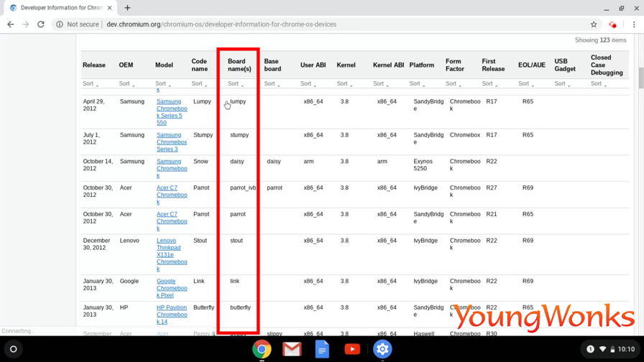The width and height of the screenshot is (644, 362).
Task: Open the launcher circle button
Action: click(x=13, y=349)
